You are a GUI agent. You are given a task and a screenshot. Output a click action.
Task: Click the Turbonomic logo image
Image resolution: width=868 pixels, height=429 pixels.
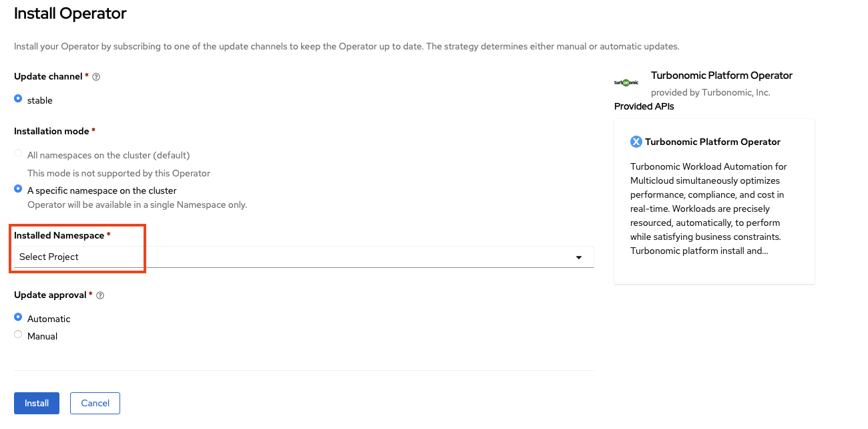(626, 82)
